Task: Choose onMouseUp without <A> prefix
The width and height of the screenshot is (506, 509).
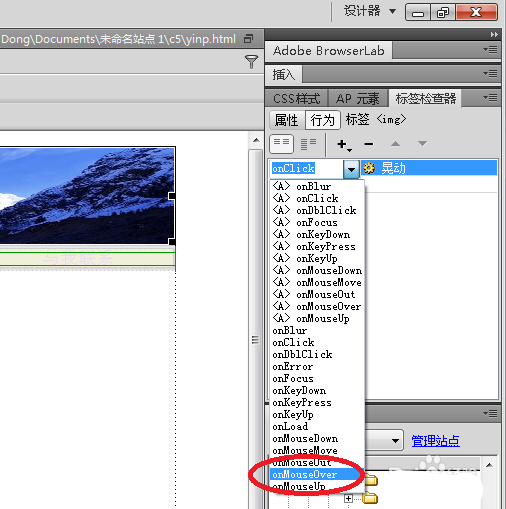Action: (317, 486)
